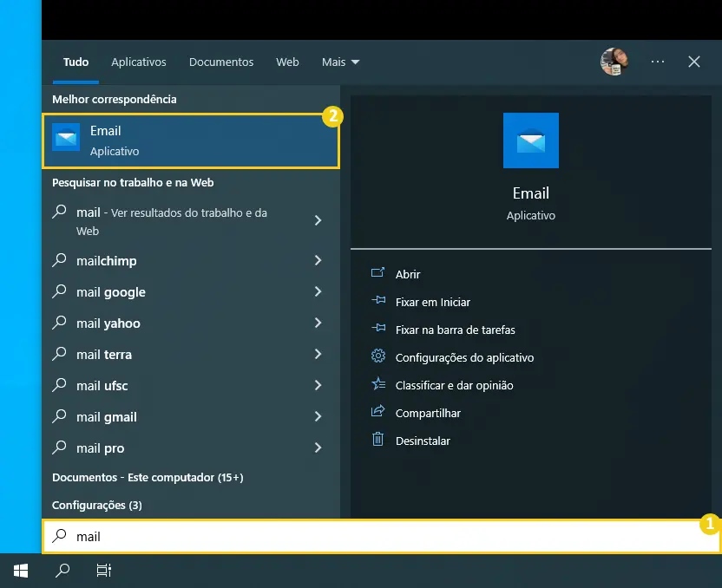The width and height of the screenshot is (722, 588).
Task: Expand the 'mail - Ver resultados' chevron
Action: click(x=318, y=220)
